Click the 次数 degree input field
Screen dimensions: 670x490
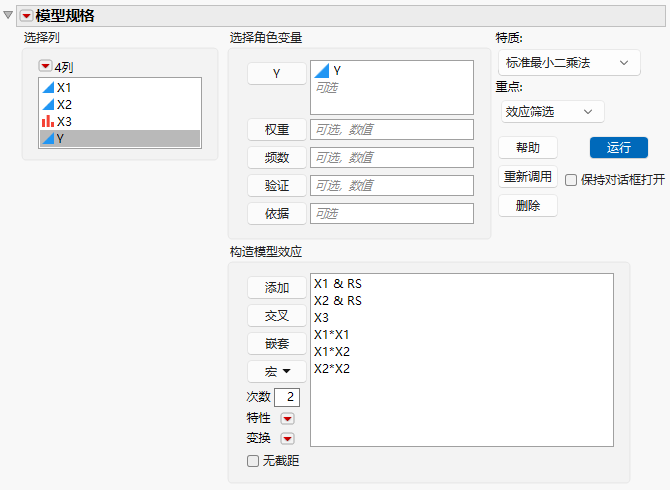(x=287, y=397)
